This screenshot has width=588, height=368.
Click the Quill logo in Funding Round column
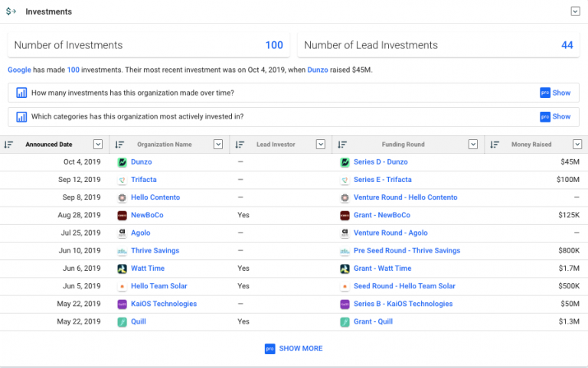tap(345, 322)
